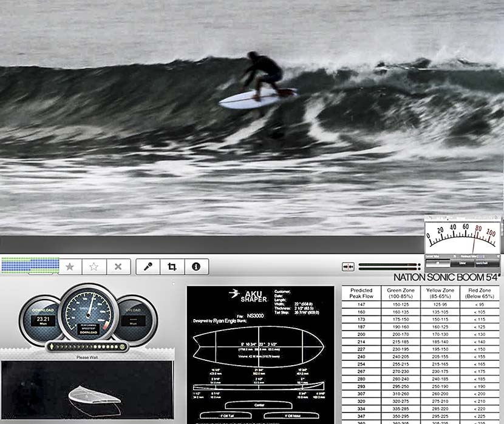Click the Yellow Zone column header
Viewport: 504px width, 424px height.
(440, 293)
